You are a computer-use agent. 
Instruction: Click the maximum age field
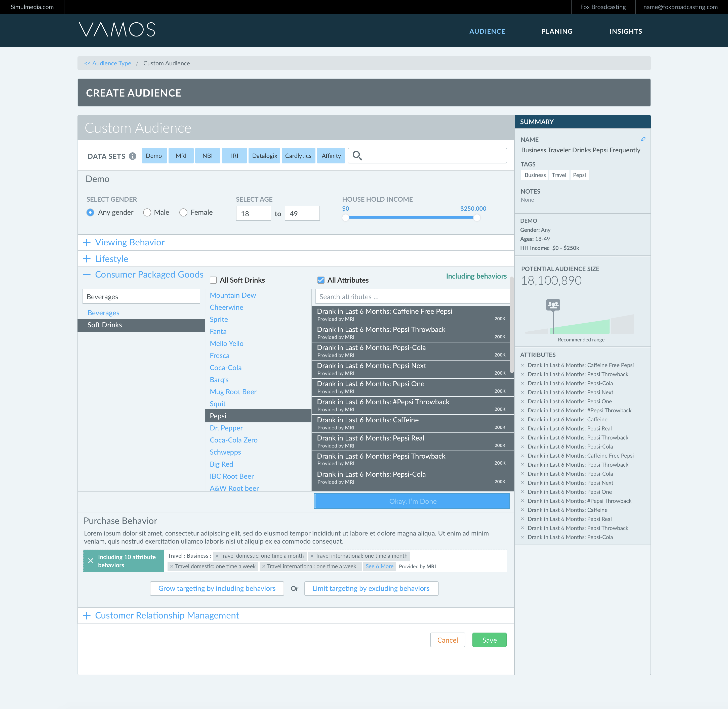point(302,213)
